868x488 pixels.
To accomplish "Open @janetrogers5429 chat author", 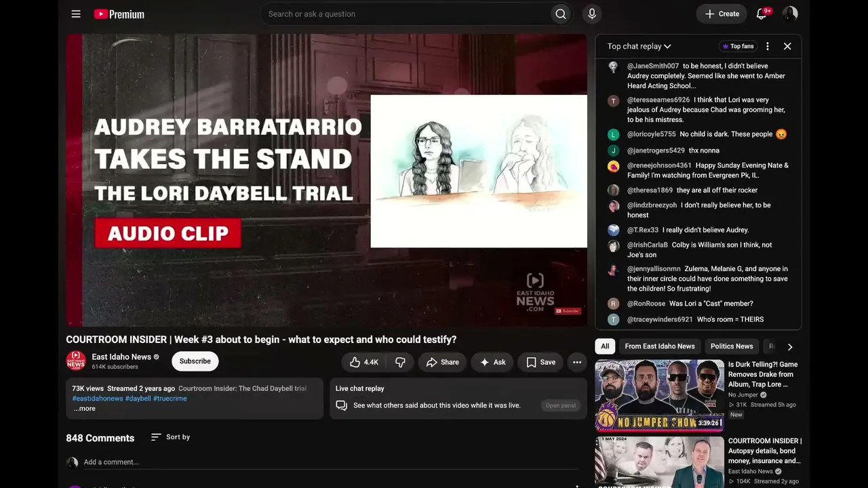I will 656,150.
